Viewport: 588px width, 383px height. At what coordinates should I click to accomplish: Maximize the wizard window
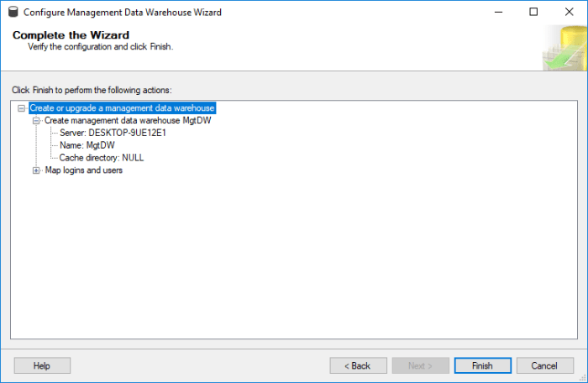(533, 13)
